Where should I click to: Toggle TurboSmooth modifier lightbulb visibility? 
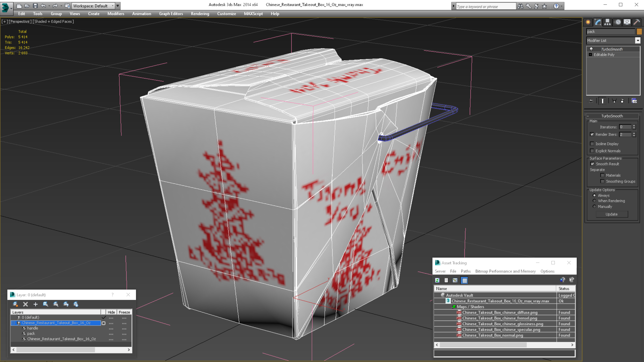pos(591,49)
